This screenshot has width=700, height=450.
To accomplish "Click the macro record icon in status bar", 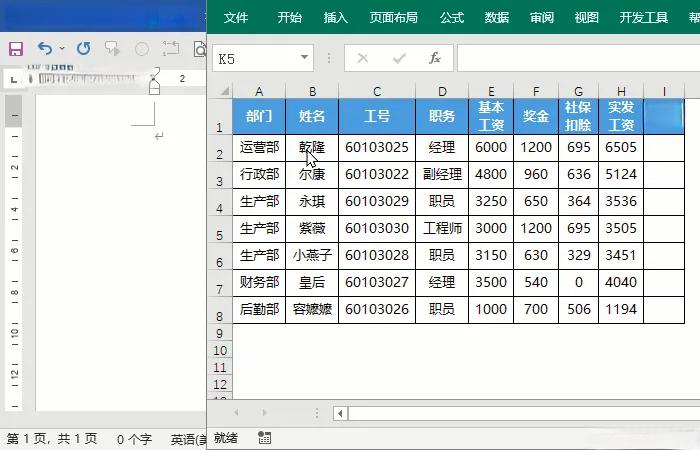I will 265,438.
